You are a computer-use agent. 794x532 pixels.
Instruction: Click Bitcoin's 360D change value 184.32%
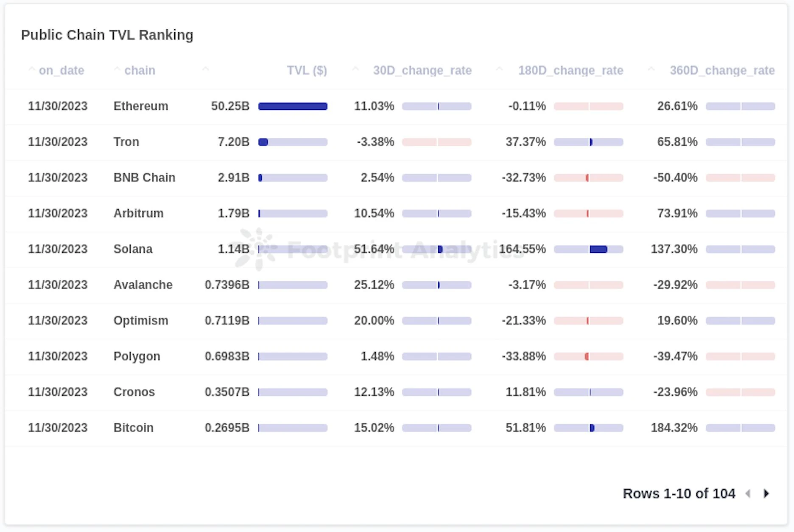click(674, 428)
